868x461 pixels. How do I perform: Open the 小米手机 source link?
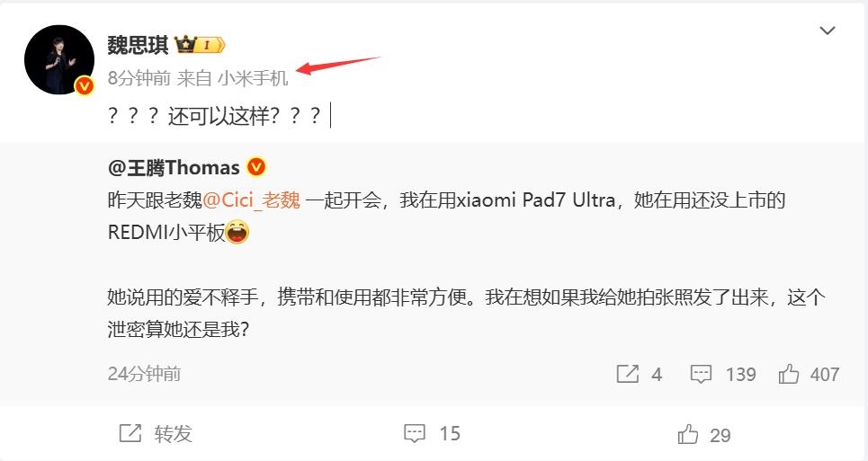[x=253, y=78]
